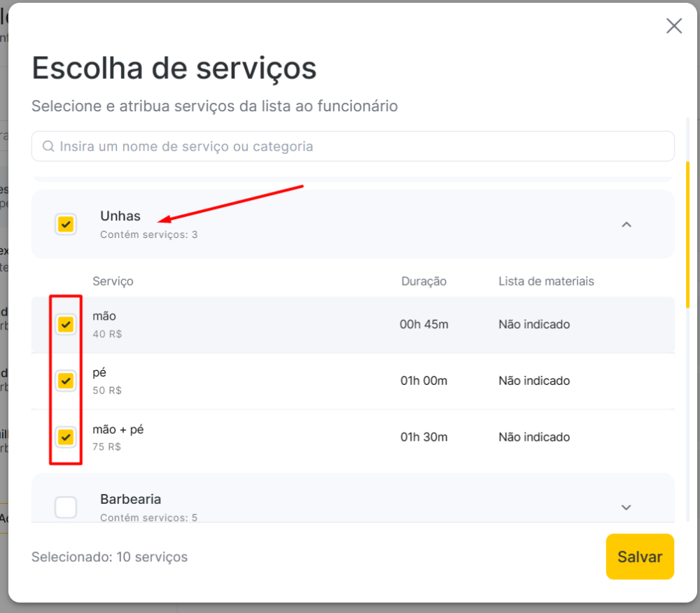Save the selection with Salvar

point(640,557)
